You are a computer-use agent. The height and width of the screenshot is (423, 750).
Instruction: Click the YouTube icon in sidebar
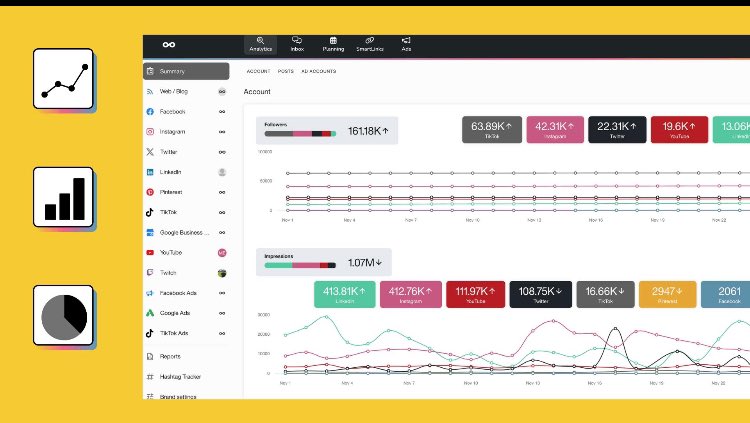click(150, 253)
